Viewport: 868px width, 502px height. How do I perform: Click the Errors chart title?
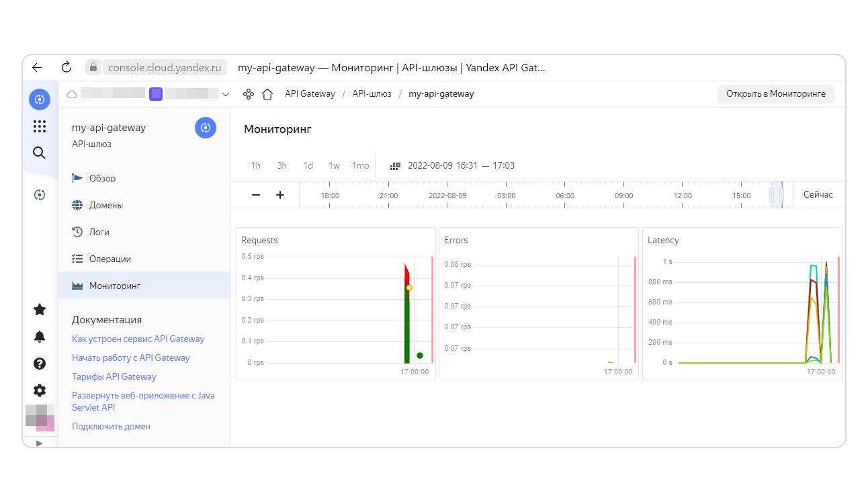[456, 240]
